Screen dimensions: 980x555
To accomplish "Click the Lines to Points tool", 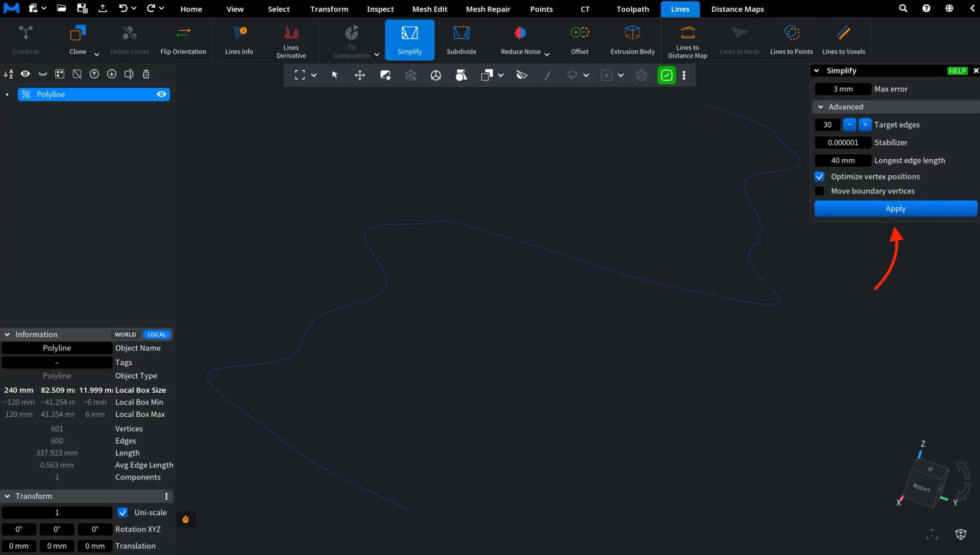I will click(791, 40).
